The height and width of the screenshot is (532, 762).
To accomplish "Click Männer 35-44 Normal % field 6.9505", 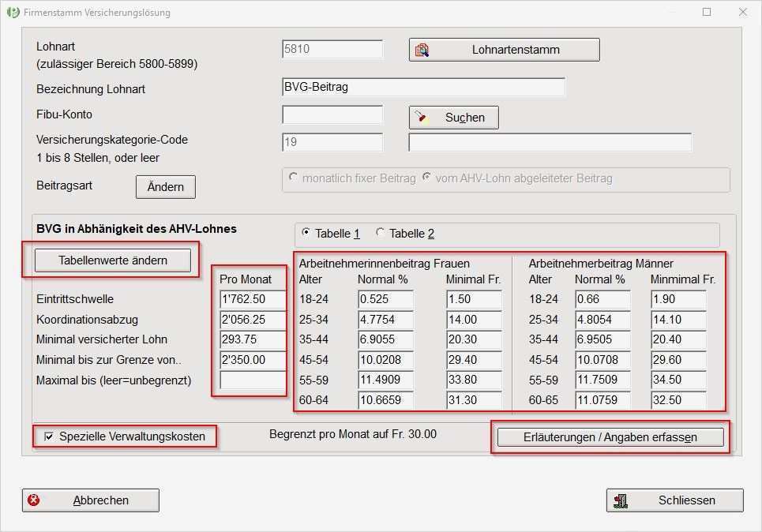I will click(603, 339).
